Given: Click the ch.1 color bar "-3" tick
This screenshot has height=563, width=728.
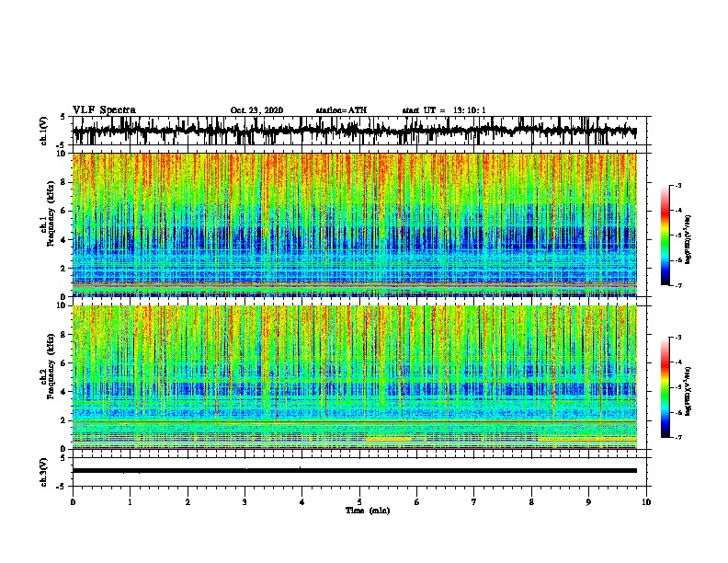Looking at the screenshot, I should pos(677,185).
